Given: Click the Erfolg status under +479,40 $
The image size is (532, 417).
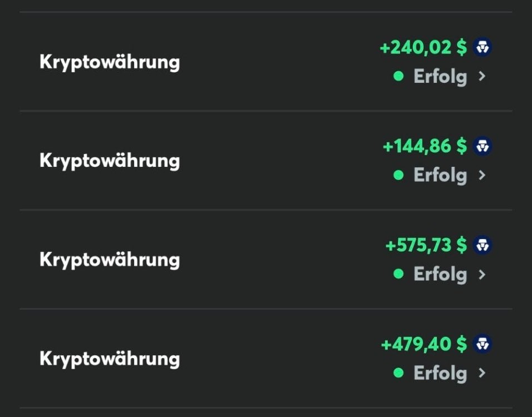Looking at the screenshot, I should point(440,373).
